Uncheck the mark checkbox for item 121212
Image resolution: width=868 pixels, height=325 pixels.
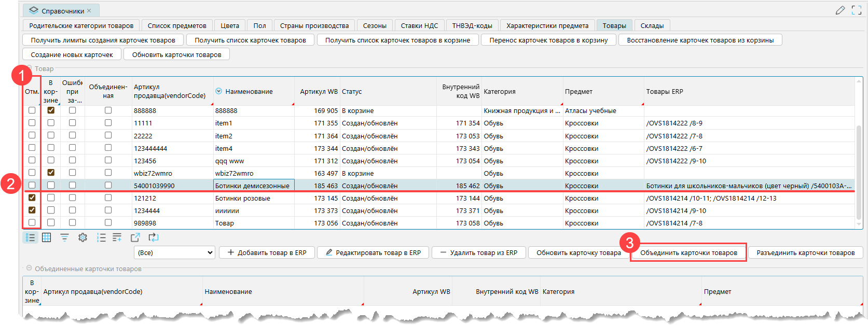[x=32, y=197]
